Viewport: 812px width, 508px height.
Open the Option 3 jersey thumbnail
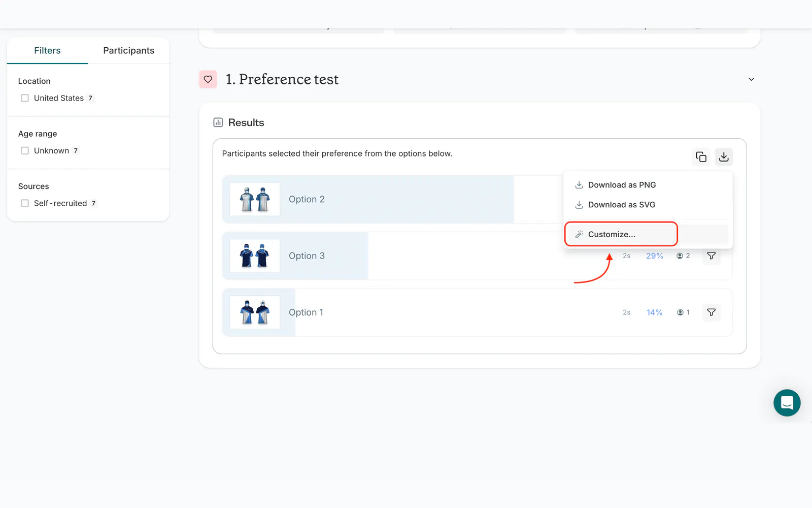tap(255, 256)
